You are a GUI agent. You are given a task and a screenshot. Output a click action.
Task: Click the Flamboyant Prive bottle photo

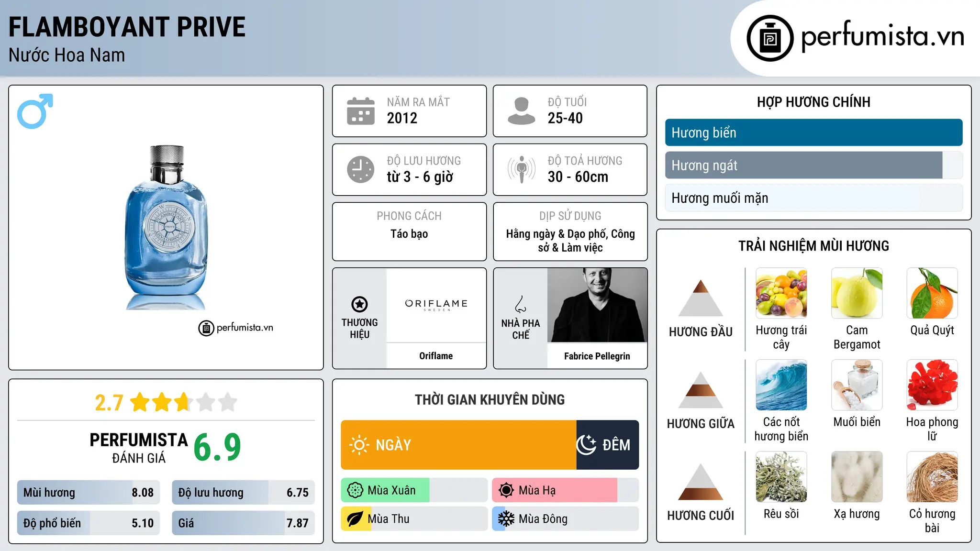pos(167,227)
